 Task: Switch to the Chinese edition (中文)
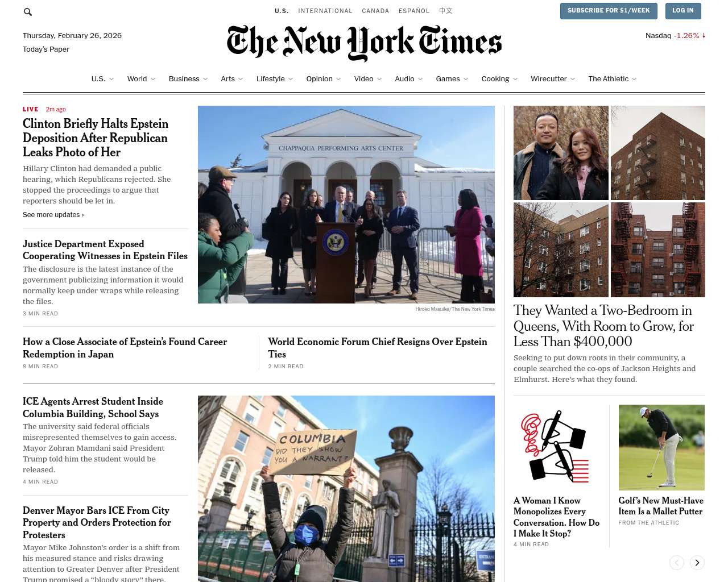pos(446,11)
